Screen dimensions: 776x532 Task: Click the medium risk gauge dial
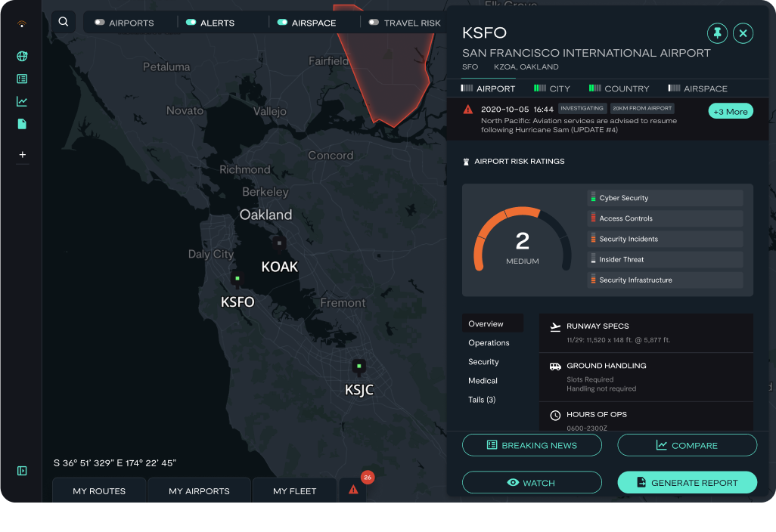[x=522, y=240]
